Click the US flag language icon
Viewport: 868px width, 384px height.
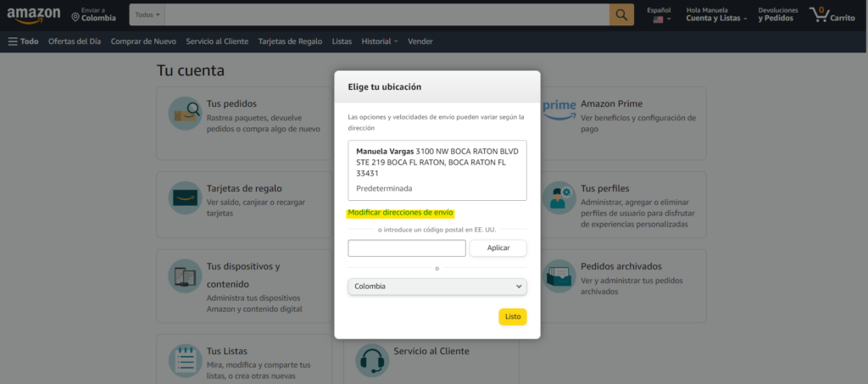(x=658, y=19)
